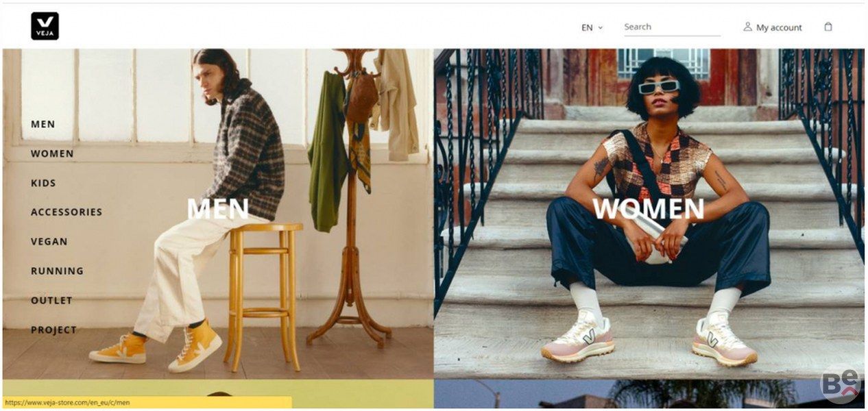
Task: Go to the VEGAN section
Action: (49, 242)
